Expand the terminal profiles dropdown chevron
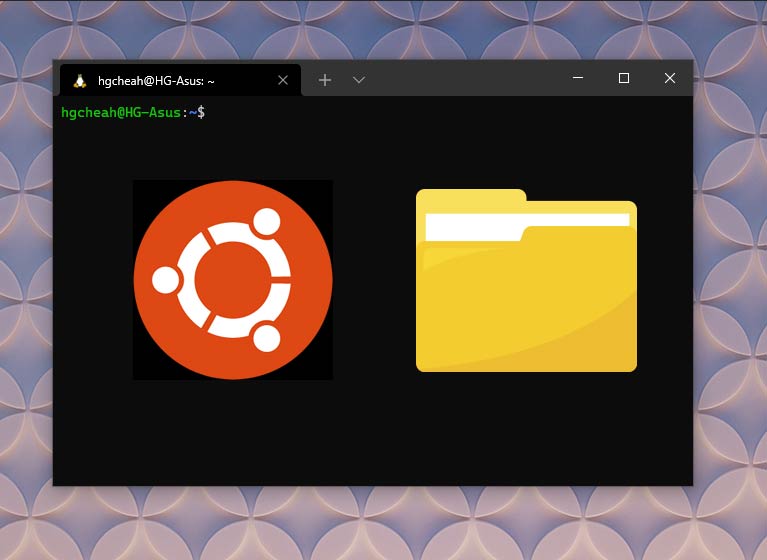 (x=359, y=80)
